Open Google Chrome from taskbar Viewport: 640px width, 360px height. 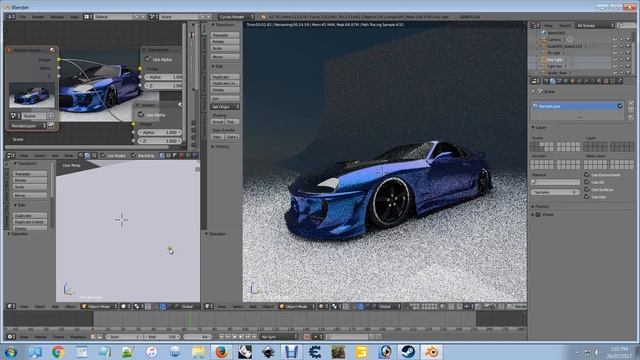coord(58,352)
